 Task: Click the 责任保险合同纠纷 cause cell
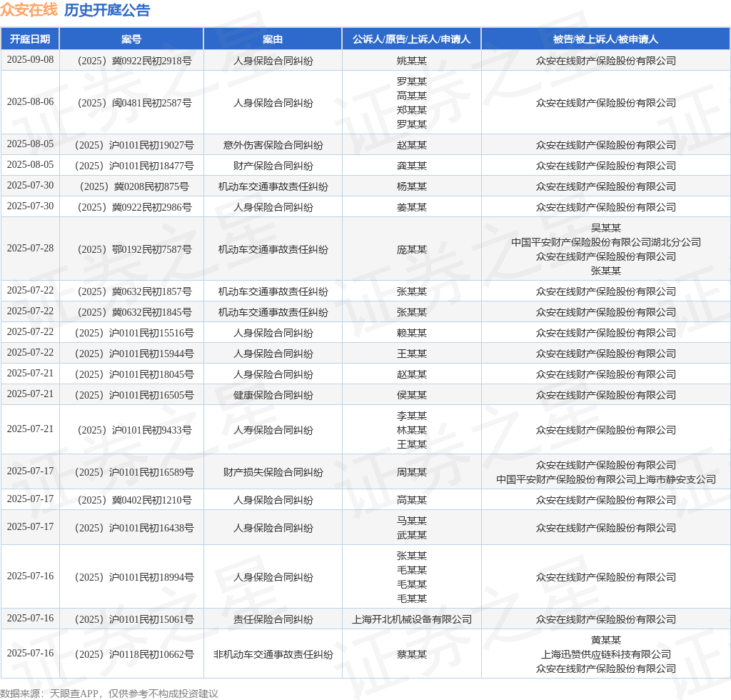coord(273,619)
